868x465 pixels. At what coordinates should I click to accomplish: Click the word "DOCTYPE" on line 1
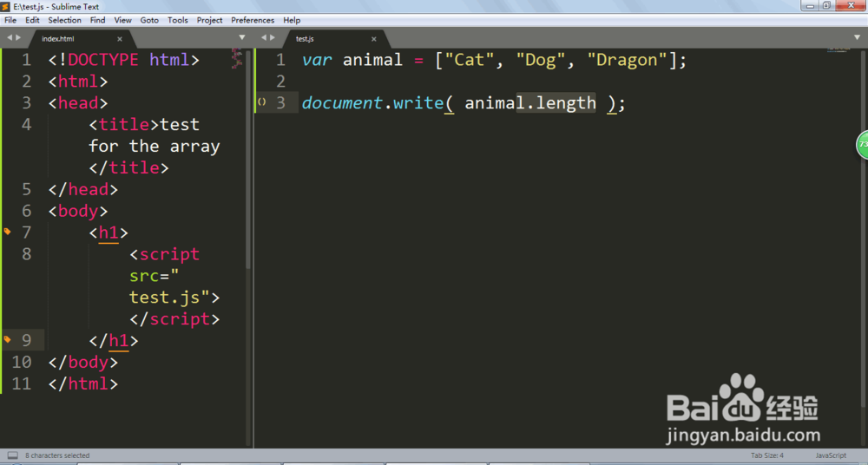click(x=103, y=59)
